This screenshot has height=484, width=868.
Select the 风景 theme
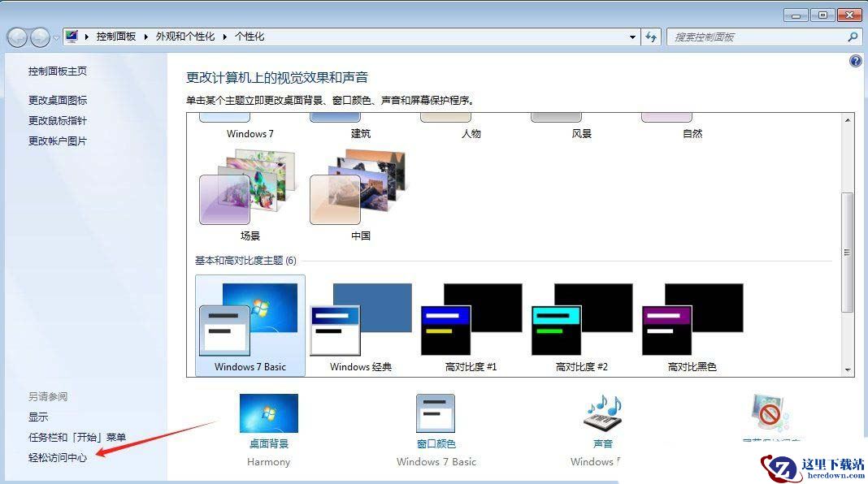point(582,127)
